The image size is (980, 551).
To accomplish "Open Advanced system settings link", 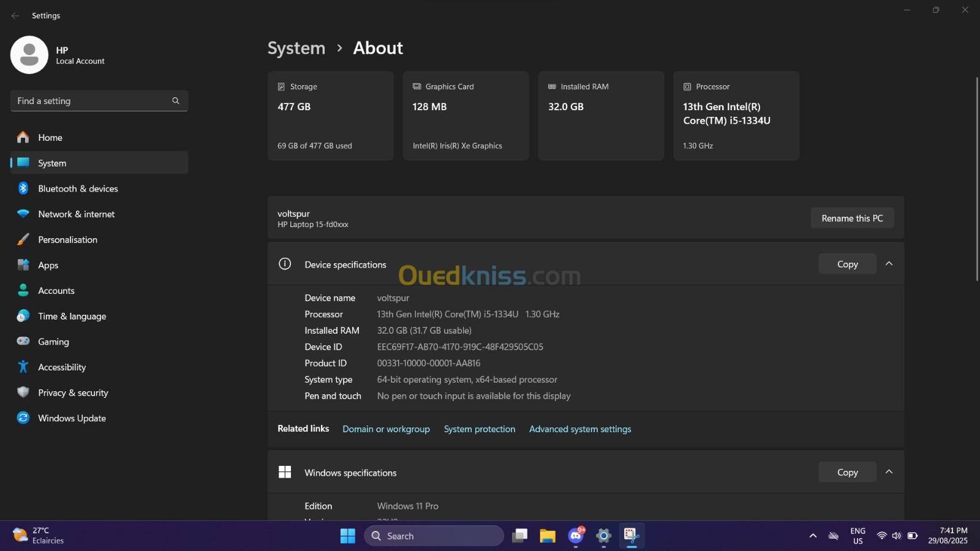I will (580, 429).
